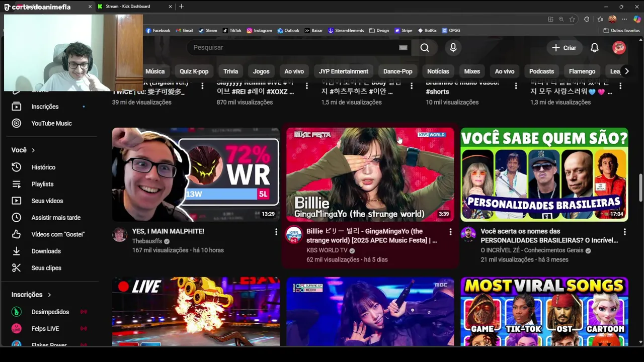Click the Thebausffs channel avatar
Image resolution: width=644 pixels, height=362 pixels.
tap(120, 235)
